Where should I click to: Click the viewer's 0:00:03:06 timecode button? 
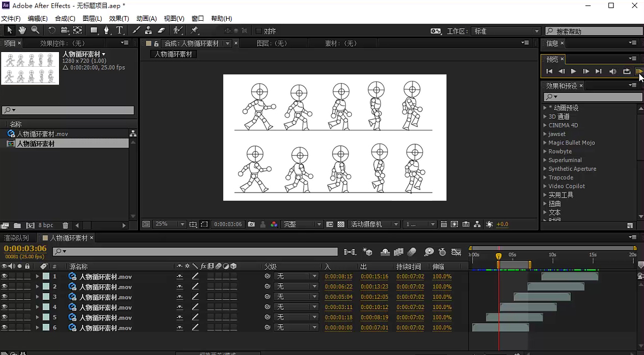coord(228,224)
